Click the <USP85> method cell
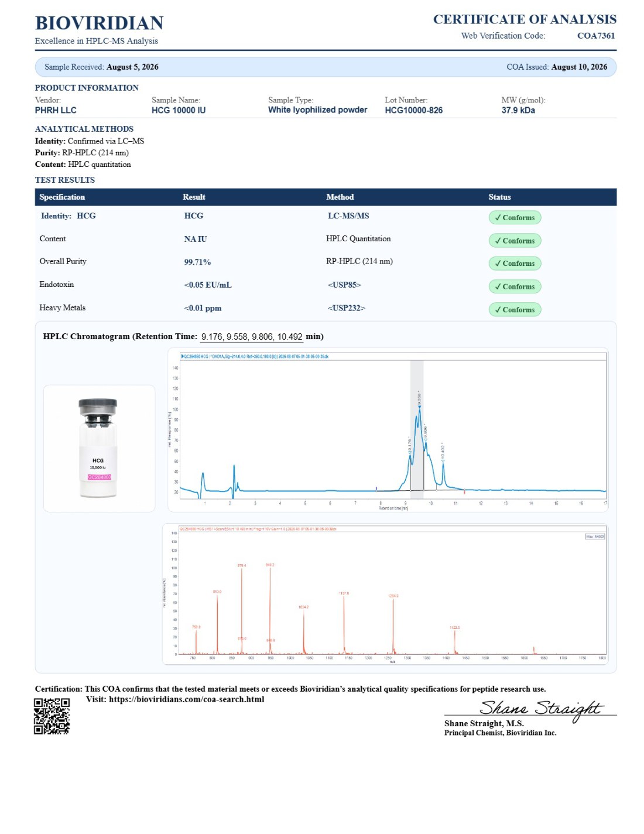The image size is (644, 834). tap(344, 285)
